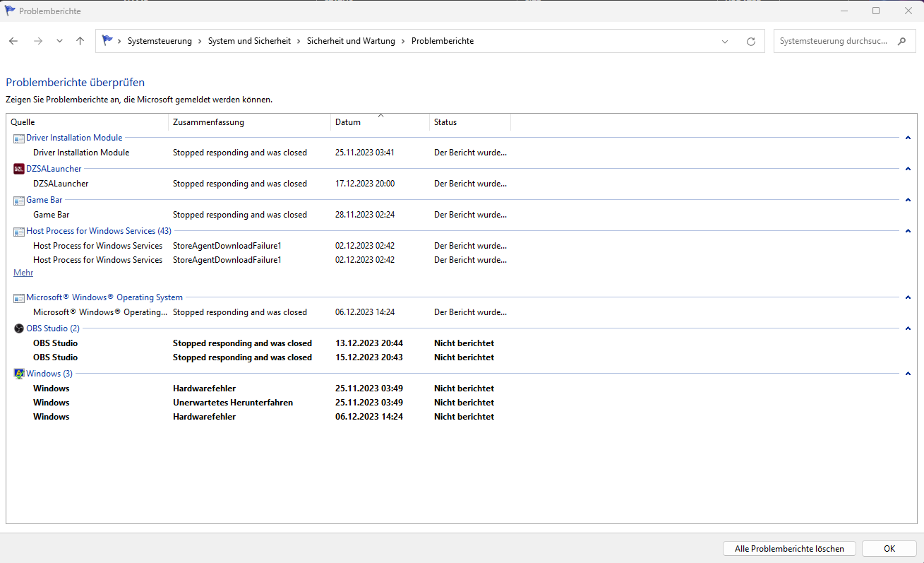This screenshot has width=924, height=563.
Task: Collapse the Driver Installation Module group
Action: point(908,138)
